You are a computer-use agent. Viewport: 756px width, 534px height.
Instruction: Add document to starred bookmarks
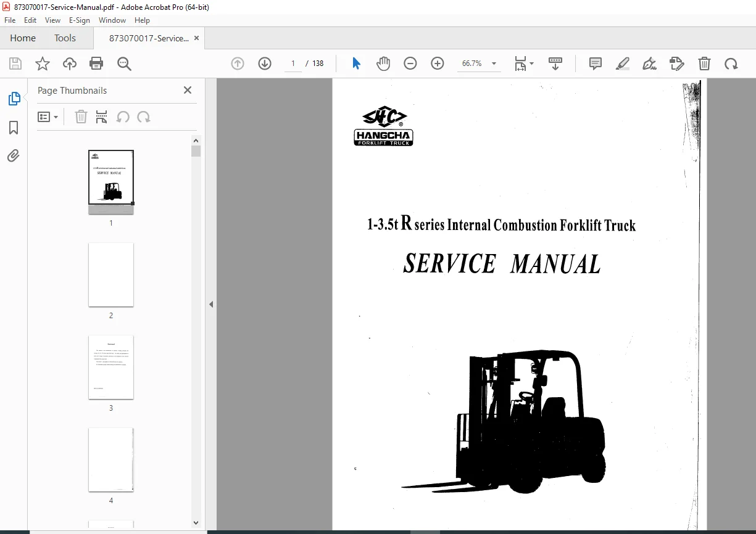click(43, 64)
